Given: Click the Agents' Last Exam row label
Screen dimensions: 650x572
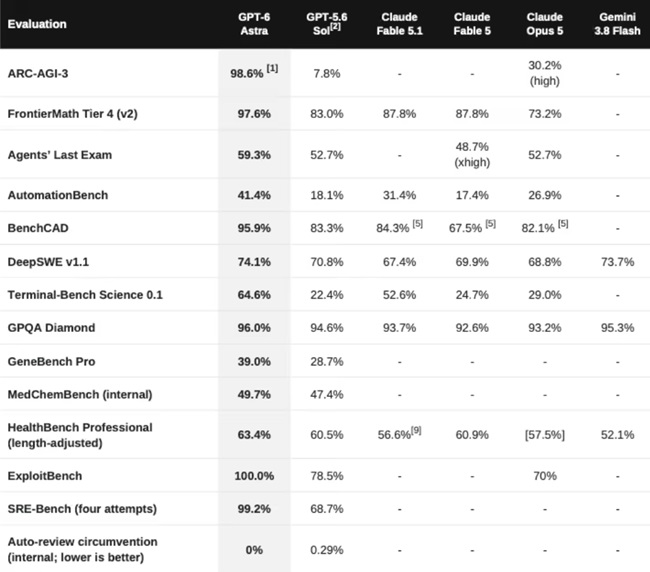Looking at the screenshot, I should [60, 155].
